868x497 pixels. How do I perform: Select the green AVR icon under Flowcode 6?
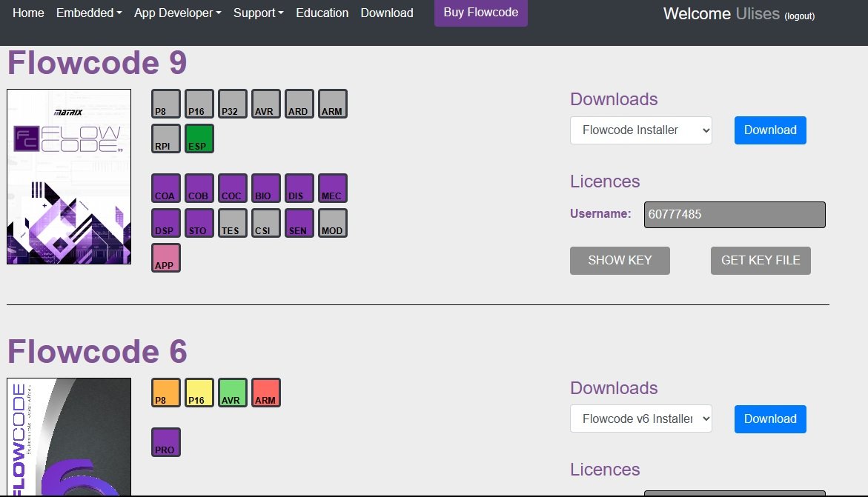tap(233, 393)
